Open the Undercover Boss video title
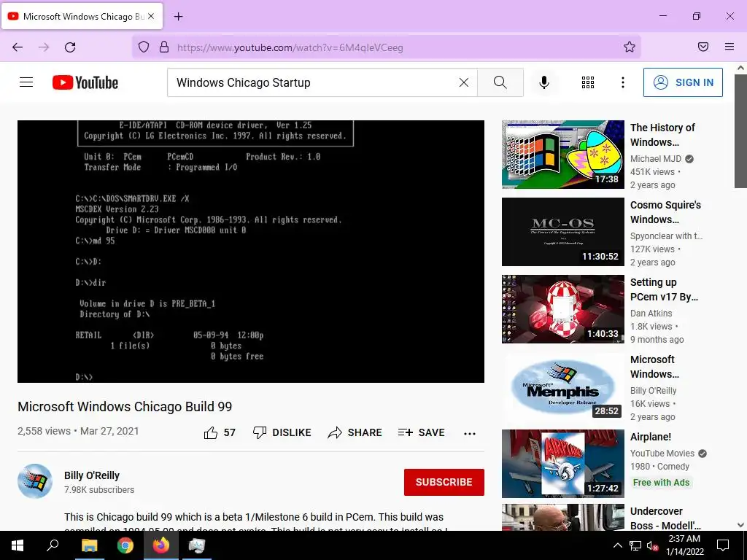 [x=665, y=518]
